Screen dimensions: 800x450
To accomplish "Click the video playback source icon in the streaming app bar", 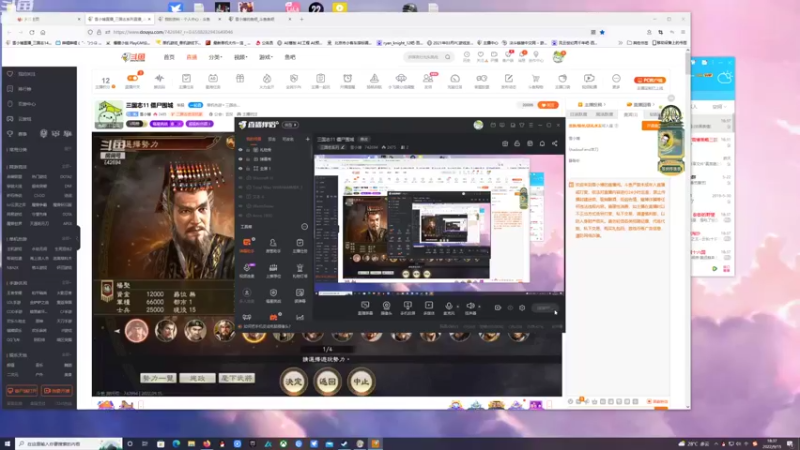I will coord(429,307).
